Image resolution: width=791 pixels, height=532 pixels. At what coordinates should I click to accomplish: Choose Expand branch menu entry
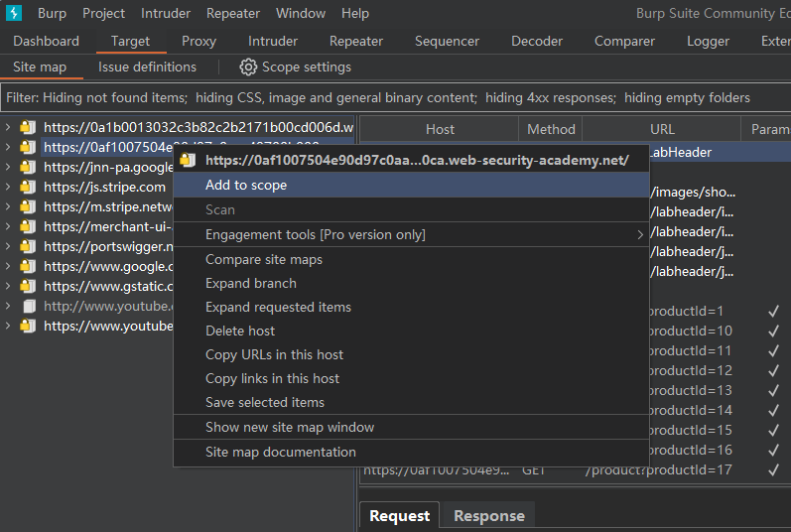pos(411,284)
